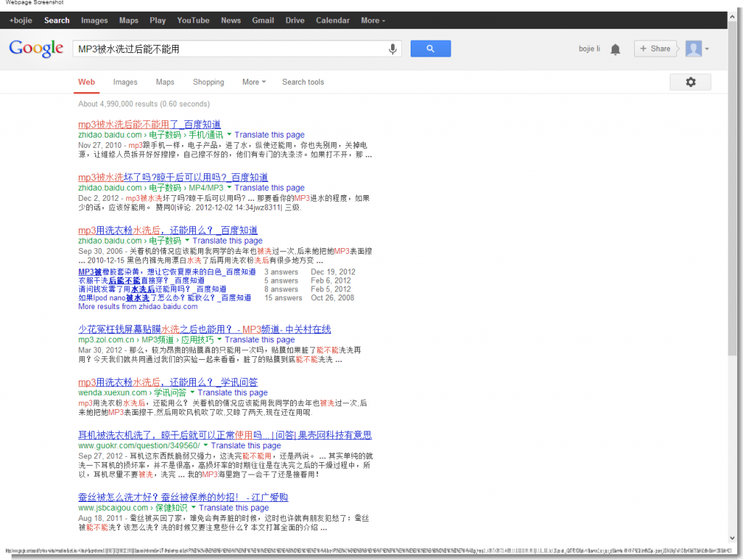Switch to the Images results tab

pyautogui.click(x=125, y=82)
